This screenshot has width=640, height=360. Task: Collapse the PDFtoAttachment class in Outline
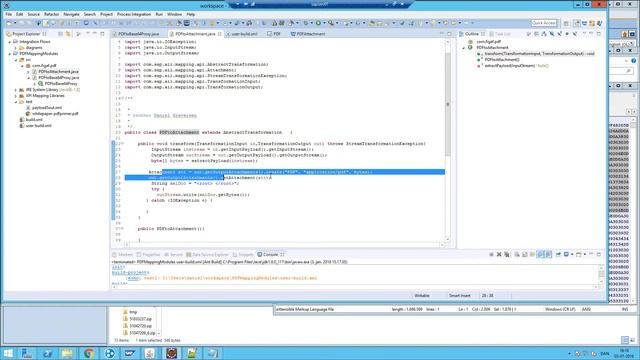click(x=464, y=48)
